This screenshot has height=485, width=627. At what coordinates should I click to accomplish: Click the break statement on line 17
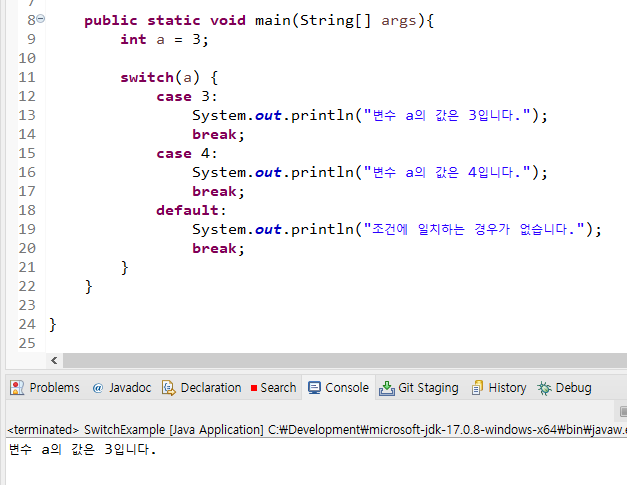click(x=218, y=192)
